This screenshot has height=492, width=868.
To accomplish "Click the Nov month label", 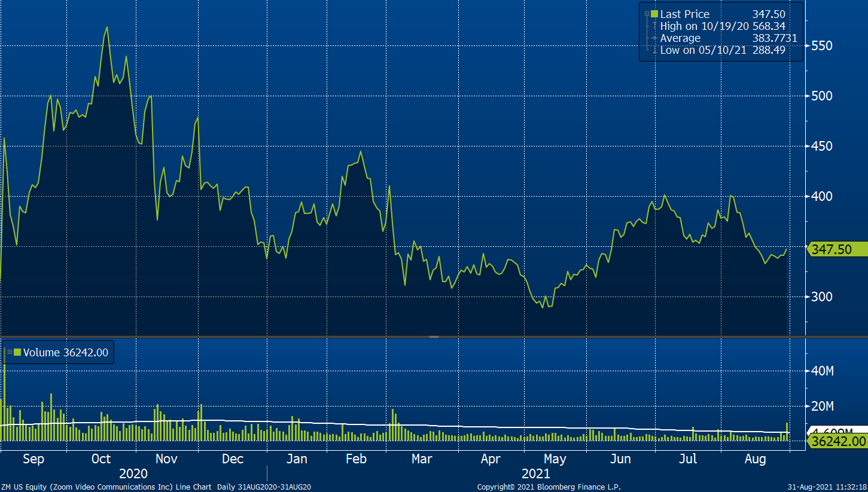I will tap(166, 459).
